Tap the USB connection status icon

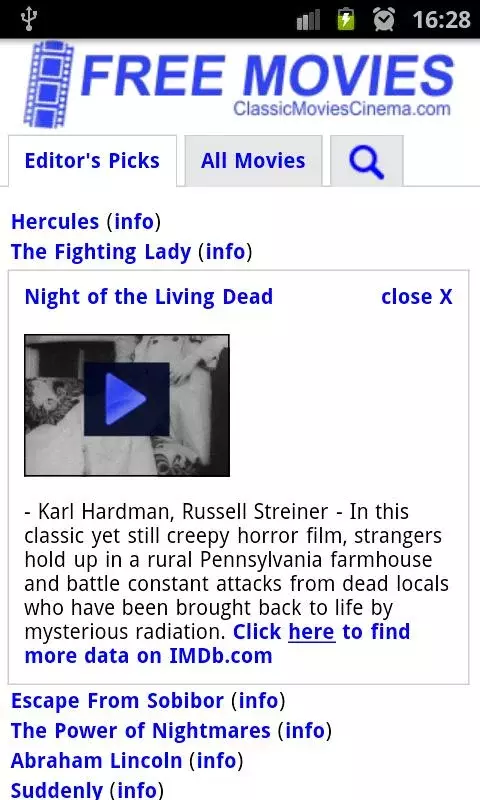pos(29,19)
